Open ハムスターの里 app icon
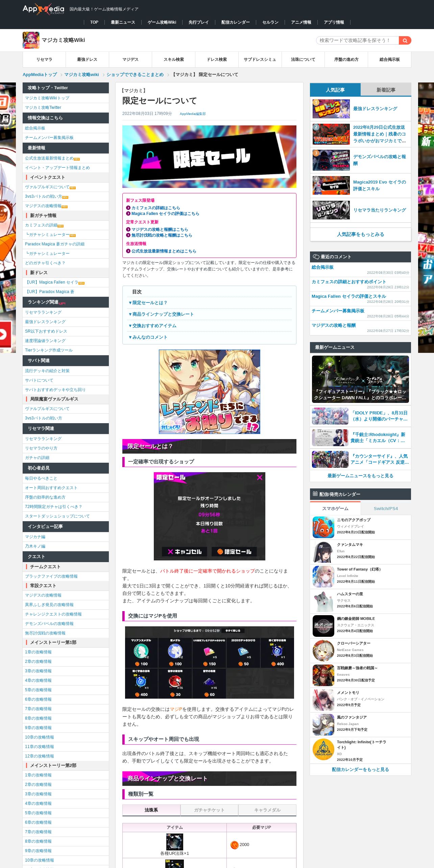 click(x=323, y=601)
